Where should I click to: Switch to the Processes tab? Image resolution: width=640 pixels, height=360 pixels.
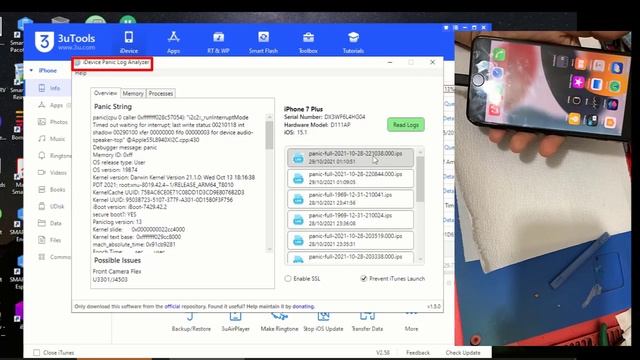tap(161, 93)
